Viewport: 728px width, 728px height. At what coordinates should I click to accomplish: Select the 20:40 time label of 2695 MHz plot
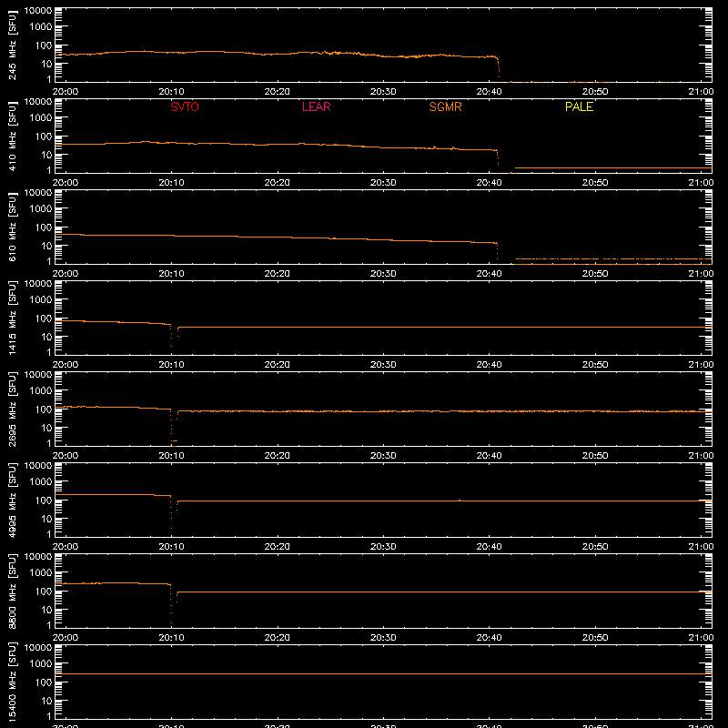(x=489, y=456)
